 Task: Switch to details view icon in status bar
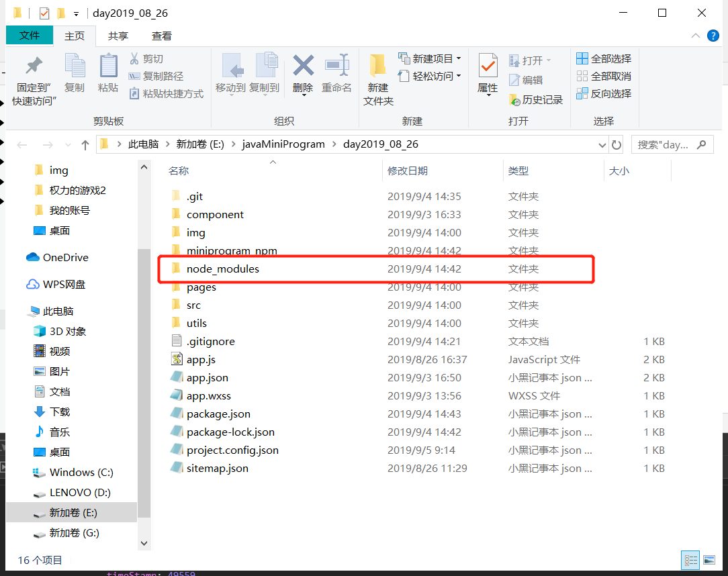click(x=690, y=560)
